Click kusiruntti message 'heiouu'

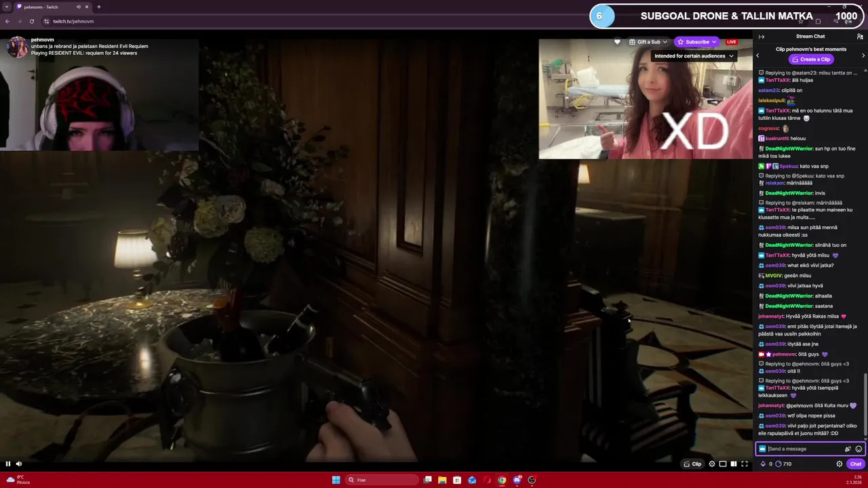(797, 138)
